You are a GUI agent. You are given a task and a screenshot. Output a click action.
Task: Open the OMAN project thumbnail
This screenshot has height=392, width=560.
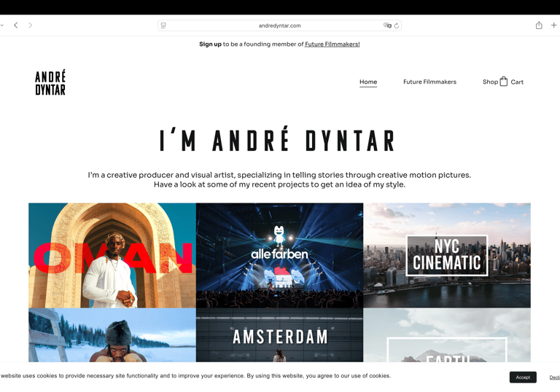click(112, 255)
